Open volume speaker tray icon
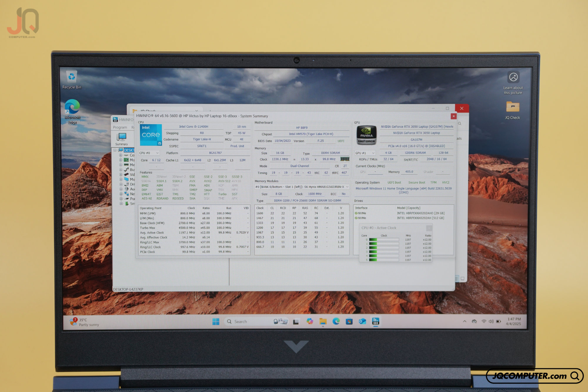Screen dimensions: 588x392 click(491, 321)
